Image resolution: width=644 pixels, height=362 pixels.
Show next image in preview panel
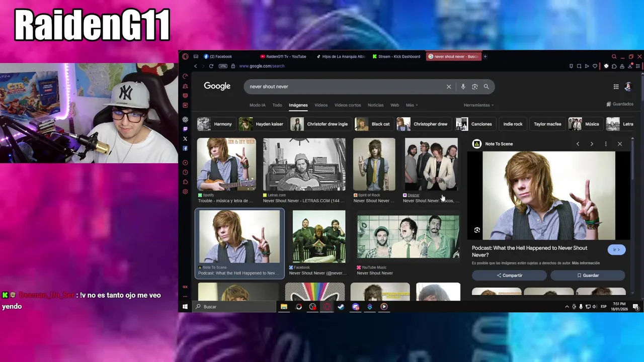click(592, 144)
